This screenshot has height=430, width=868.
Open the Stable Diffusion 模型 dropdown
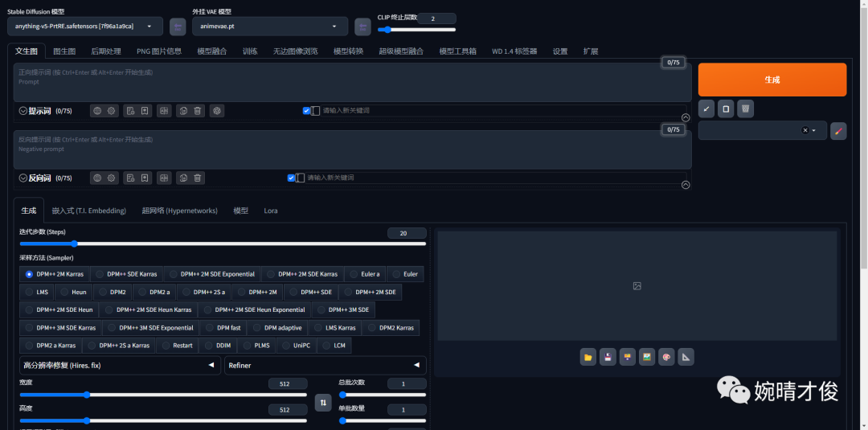tap(85, 26)
